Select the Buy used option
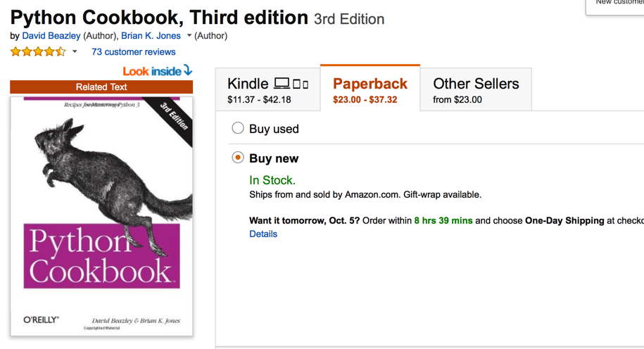This screenshot has height=349, width=644. point(238,128)
